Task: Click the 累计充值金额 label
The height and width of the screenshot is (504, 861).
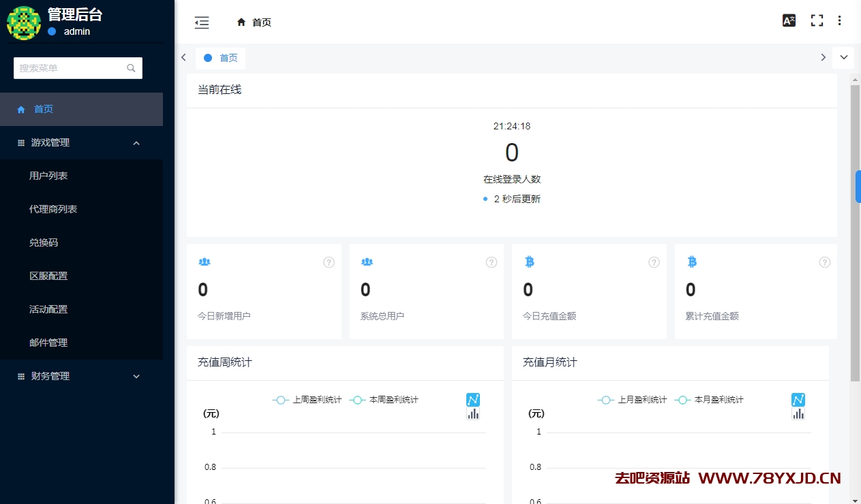Action: [x=712, y=316]
